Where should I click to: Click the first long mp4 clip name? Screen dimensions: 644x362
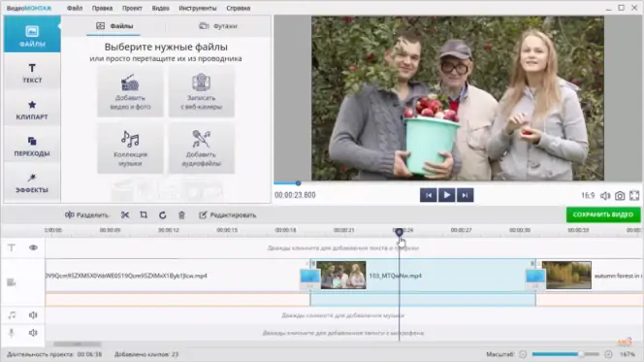(x=126, y=276)
